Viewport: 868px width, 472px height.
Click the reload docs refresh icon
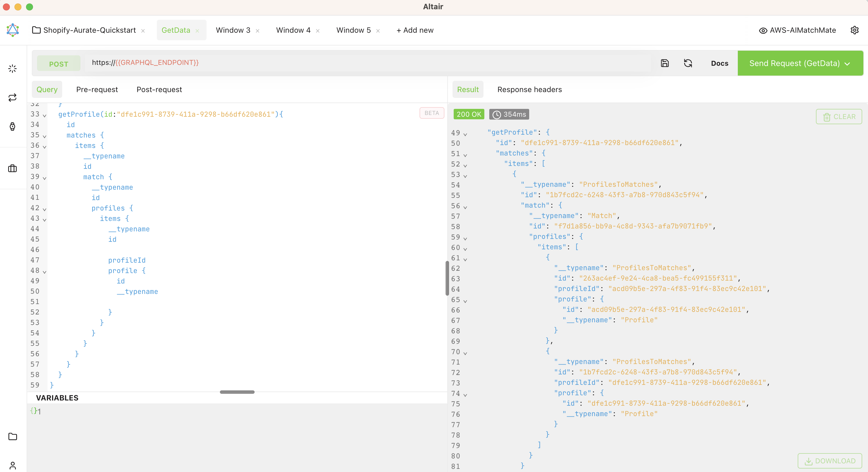click(x=688, y=63)
